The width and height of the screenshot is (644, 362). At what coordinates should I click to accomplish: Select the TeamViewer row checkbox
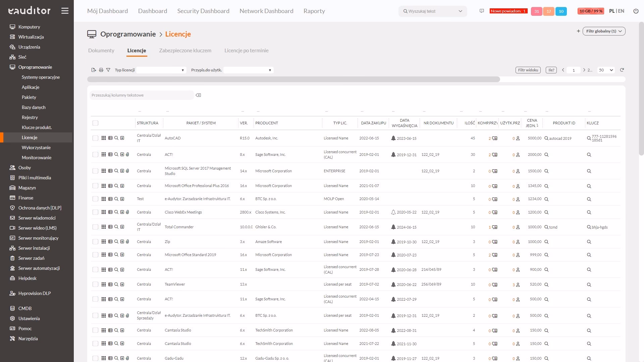point(95,284)
